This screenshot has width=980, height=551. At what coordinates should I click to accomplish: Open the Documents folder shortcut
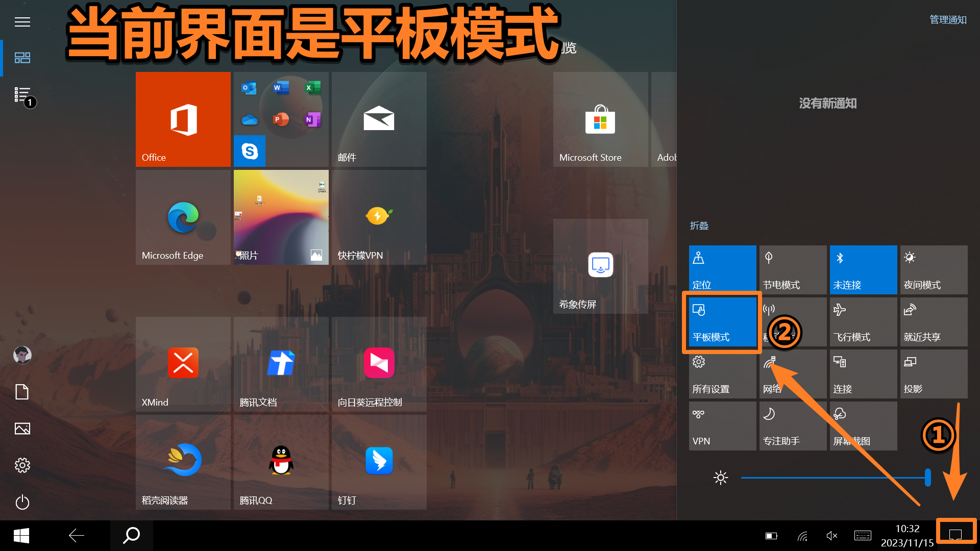[22, 392]
